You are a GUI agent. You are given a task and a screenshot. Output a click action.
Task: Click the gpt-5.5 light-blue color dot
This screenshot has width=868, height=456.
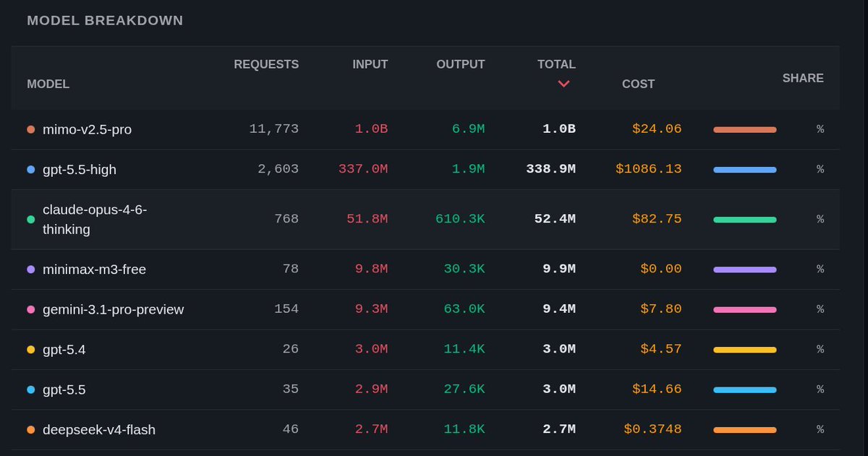point(30,390)
